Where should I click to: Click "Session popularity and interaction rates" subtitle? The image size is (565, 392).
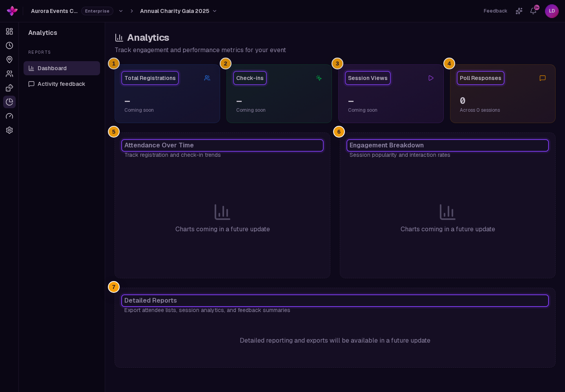[x=400, y=155]
